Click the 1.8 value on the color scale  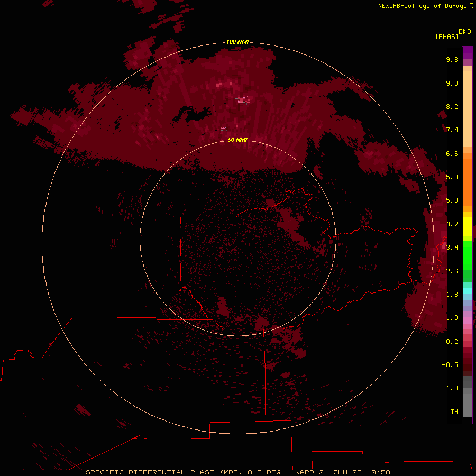click(452, 295)
